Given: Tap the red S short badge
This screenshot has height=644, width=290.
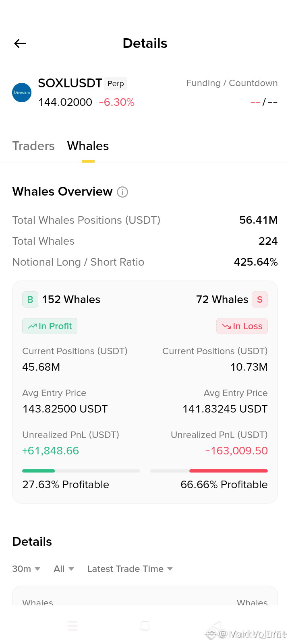Looking at the screenshot, I should [x=260, y=299].
